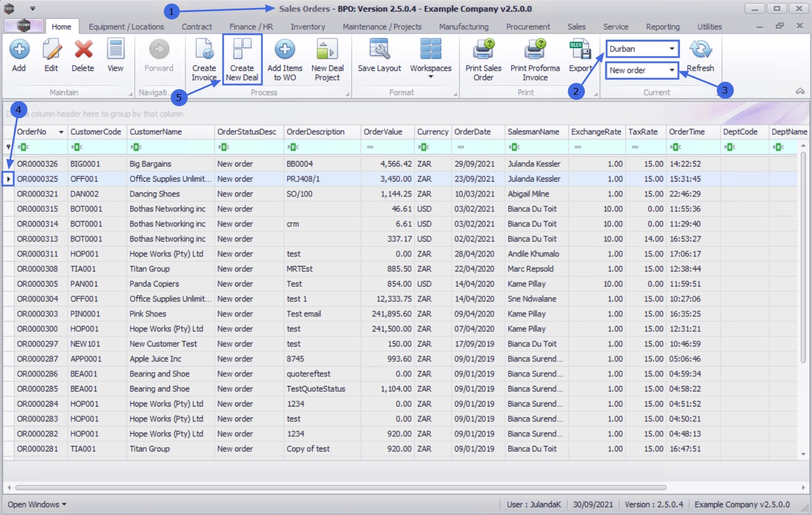Open the Service tab
Image resolution: width=812 pixels, height=515 pixels.
616,27
